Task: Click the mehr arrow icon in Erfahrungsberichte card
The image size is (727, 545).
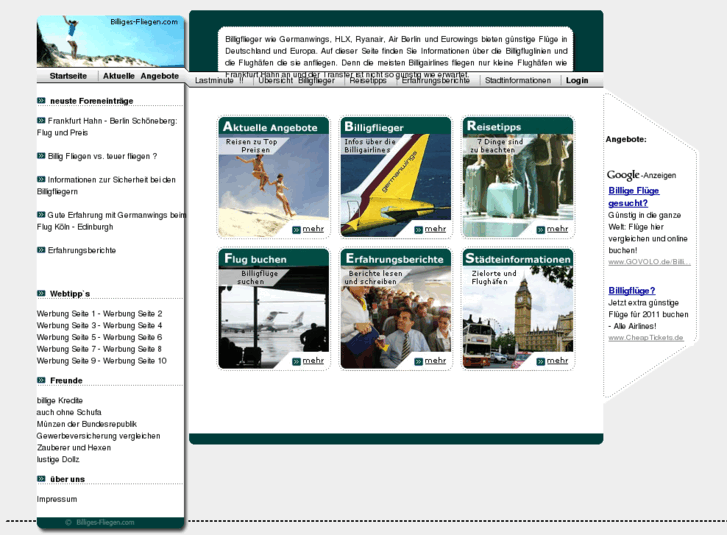Action: click(418, 361)
